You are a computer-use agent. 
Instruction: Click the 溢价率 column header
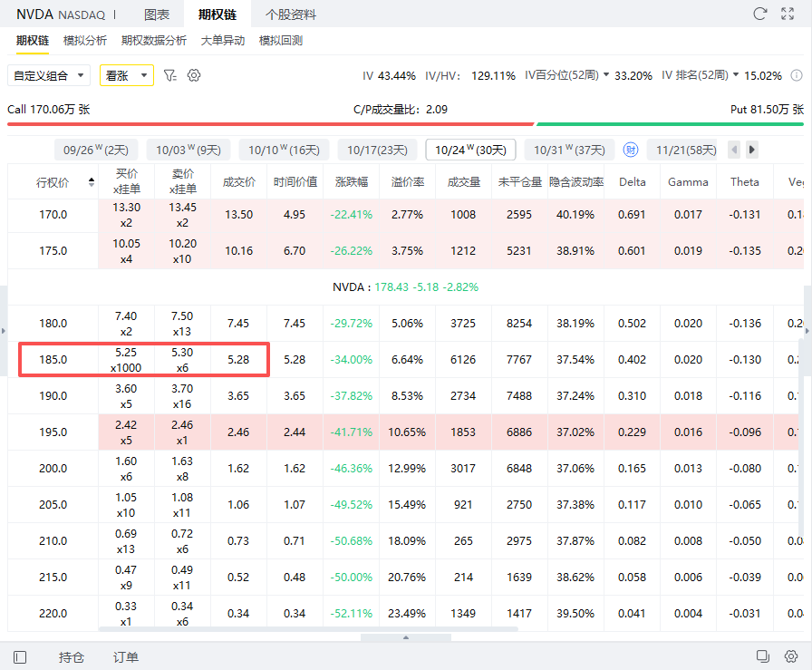tap(407, 182)
